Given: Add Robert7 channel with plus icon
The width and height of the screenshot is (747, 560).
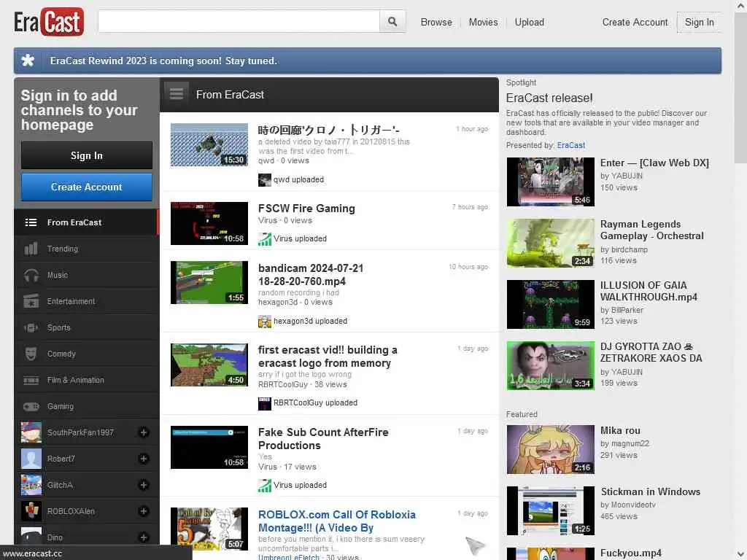Looking at the screenshot, I should point(144,459).
